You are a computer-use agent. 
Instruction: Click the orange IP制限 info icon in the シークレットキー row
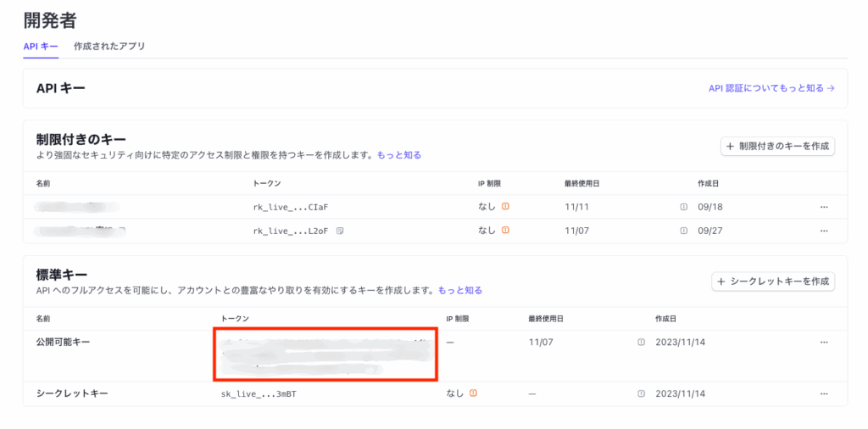pos(473,393)
